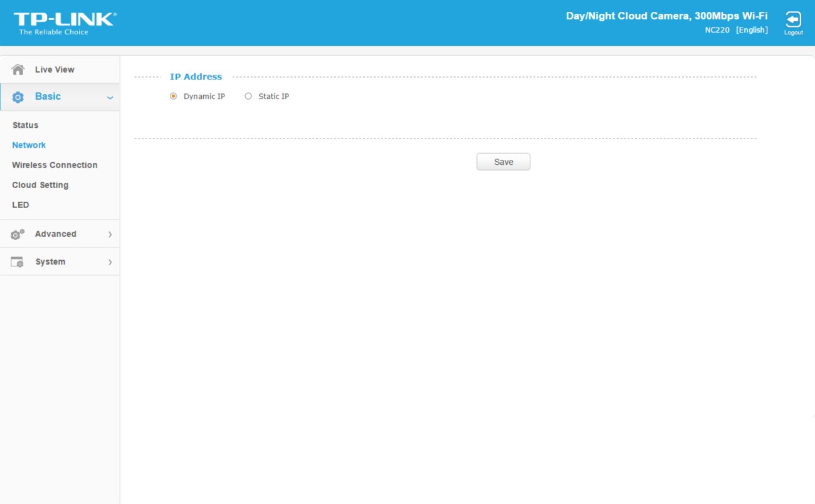The height and width of the screenshot is (504, 815).
Task: Open the LED settings page
Action: coord(21,205)
